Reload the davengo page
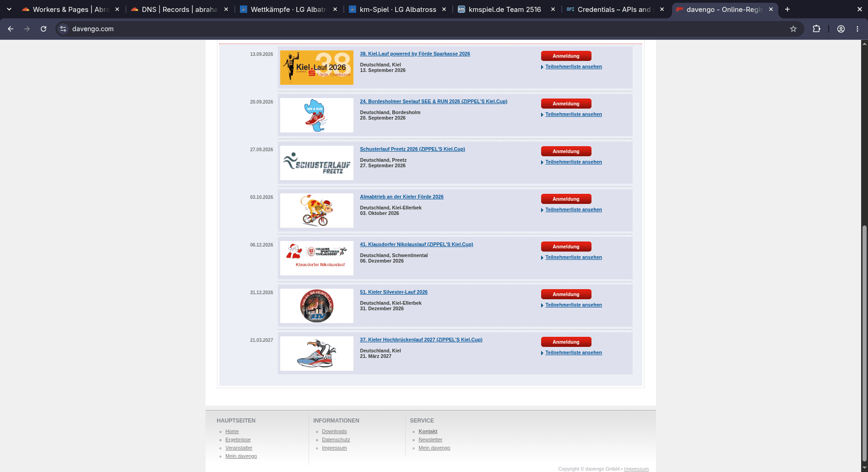 tap(43, 29)
